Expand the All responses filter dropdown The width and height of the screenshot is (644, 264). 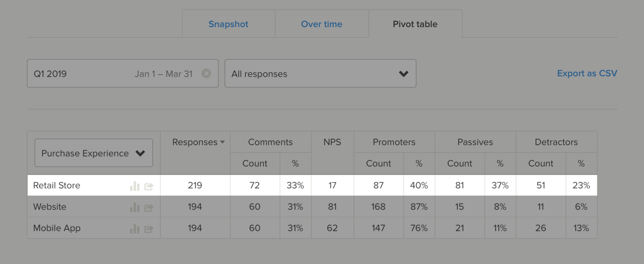pos(320,73)
